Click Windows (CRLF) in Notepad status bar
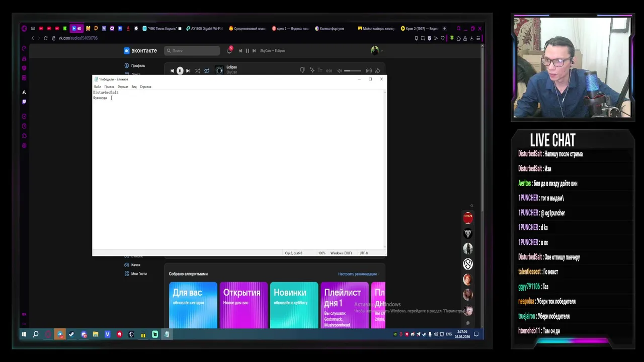 341,253
